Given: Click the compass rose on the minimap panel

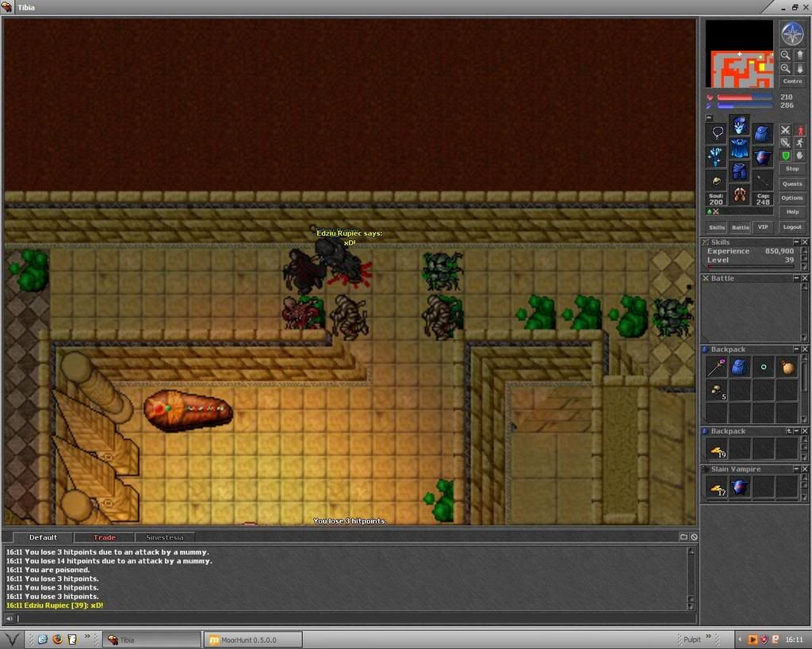Looking at the screenshot, I should (792, 33).
